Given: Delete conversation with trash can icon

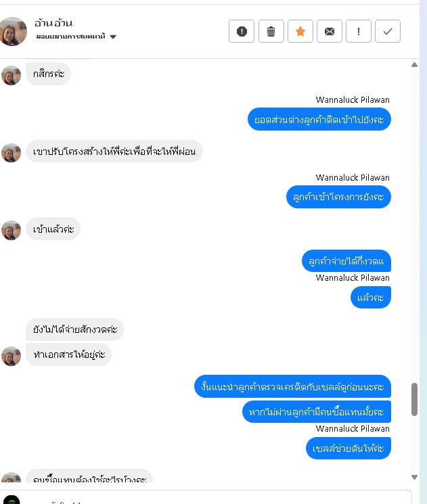Looking at the screenshot, I should click(x=271, y=31).
